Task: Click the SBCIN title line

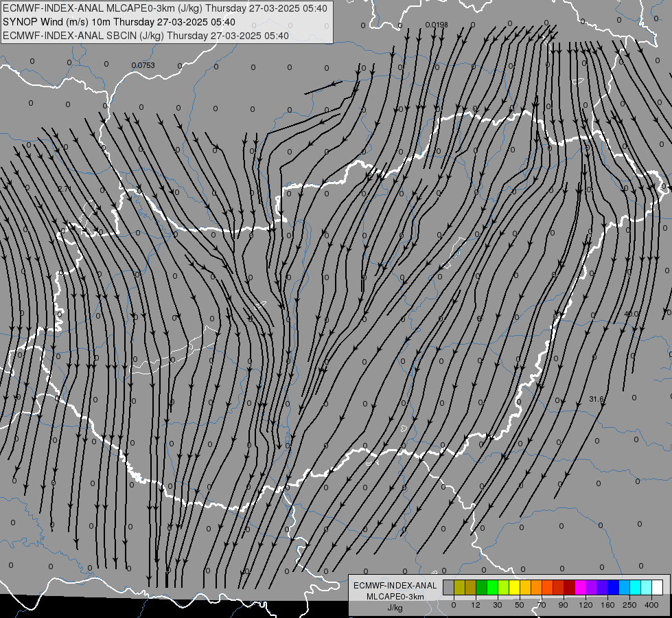Action: 146,36
